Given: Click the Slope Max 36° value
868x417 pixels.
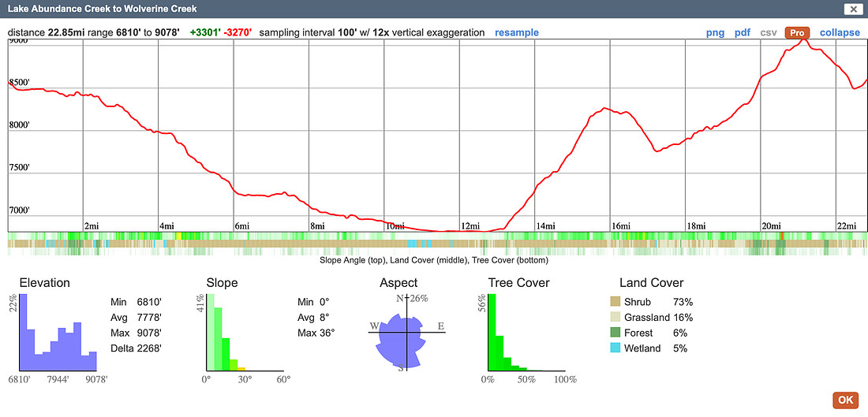Looking at the screenshot, I should (x=327, y=333).
